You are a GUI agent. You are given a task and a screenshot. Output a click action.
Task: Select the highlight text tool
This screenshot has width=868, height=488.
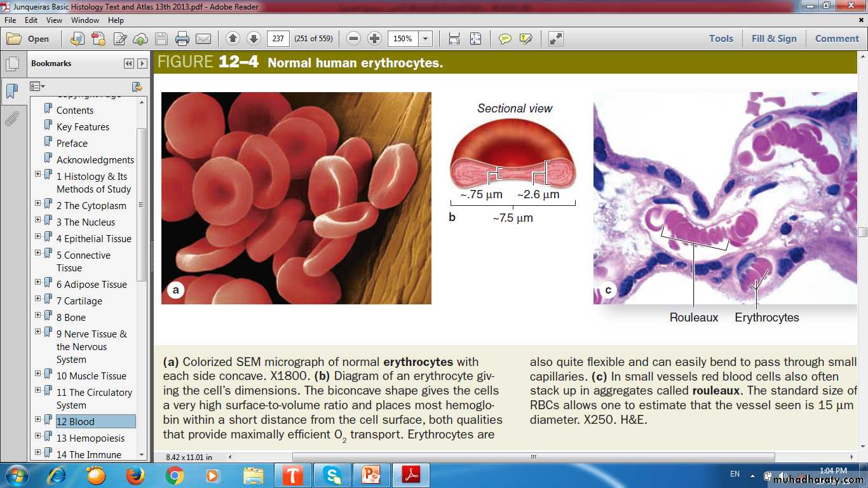pos(526,39)
